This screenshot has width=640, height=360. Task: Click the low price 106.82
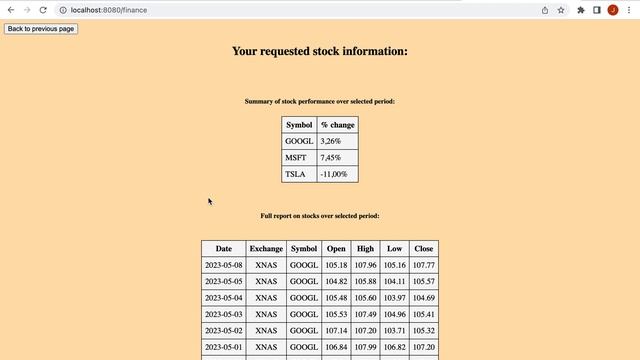[394, 347]
